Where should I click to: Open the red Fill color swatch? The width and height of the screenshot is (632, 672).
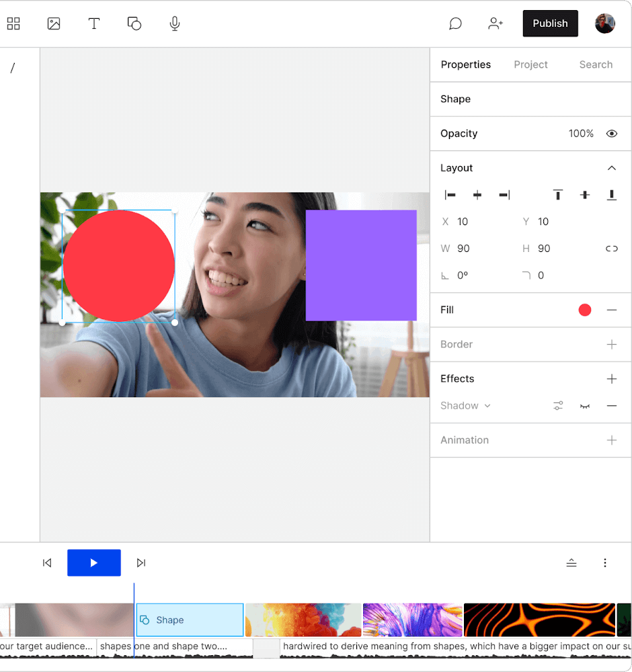click(x=585, y=310)
